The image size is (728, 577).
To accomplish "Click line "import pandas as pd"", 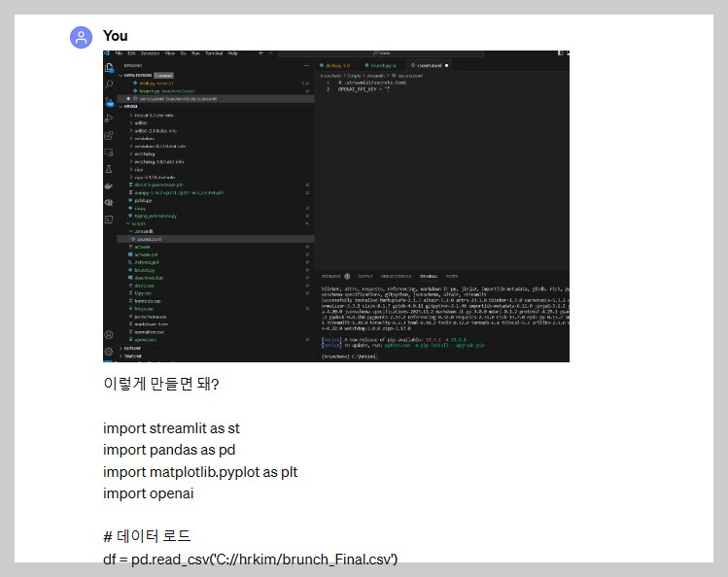I will [169, 450].
